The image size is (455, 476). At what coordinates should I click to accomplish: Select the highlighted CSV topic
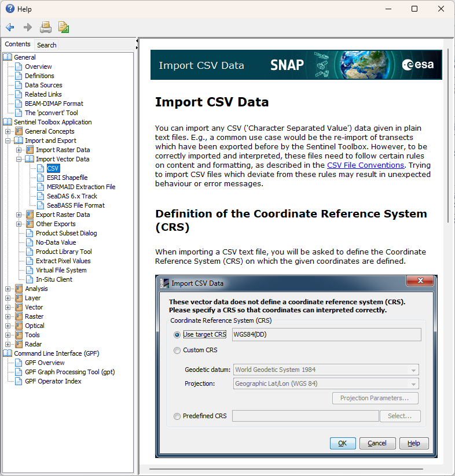(53, 168)
